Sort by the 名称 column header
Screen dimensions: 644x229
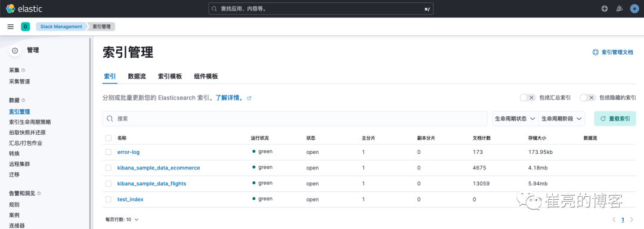(x=122, y=138)
